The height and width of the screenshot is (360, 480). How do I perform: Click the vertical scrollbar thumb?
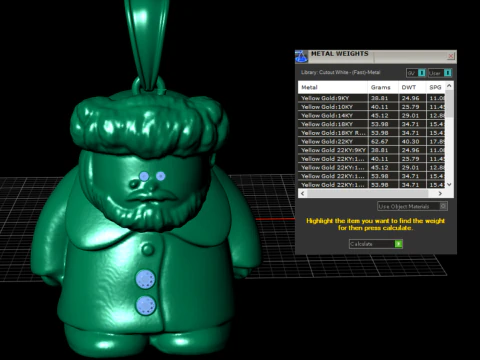[449, 103]
